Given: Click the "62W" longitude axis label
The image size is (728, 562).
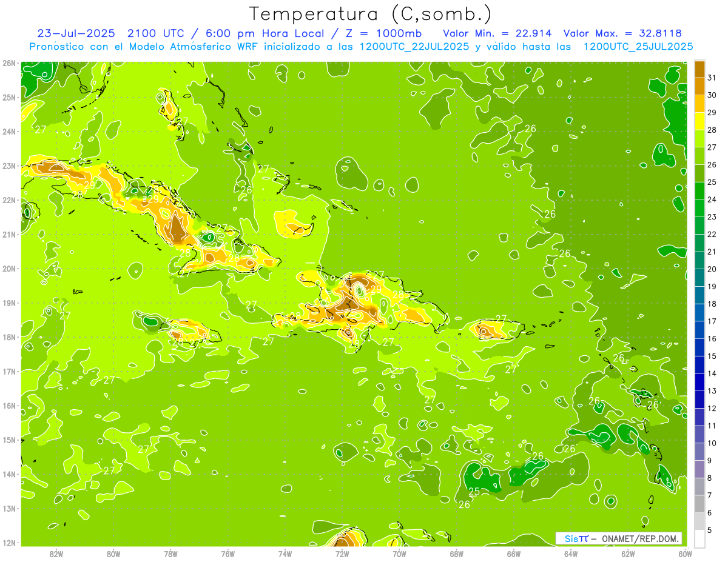Looking at the screenshot, I should pyautogui.click(x=628, y=554).
